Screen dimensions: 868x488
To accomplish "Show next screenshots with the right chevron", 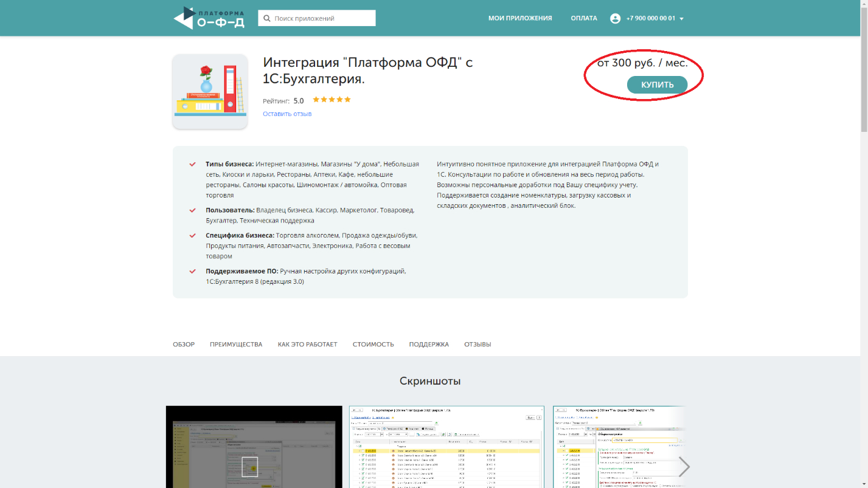I will 684,467.
